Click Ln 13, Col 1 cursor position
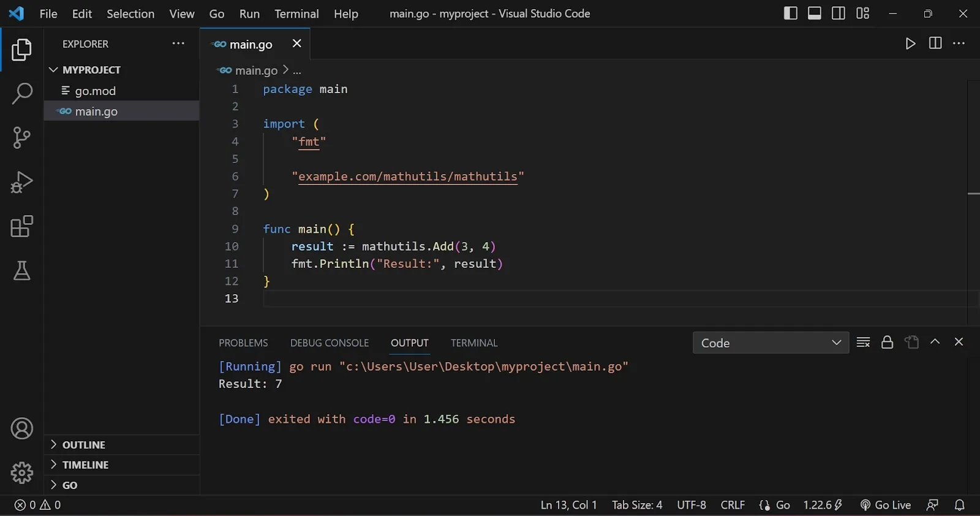980x516 pixels. point(568,505)
